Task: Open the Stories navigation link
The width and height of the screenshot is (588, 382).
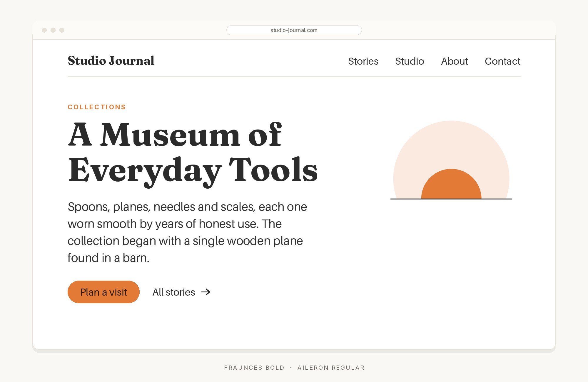Action: point(363,61)
